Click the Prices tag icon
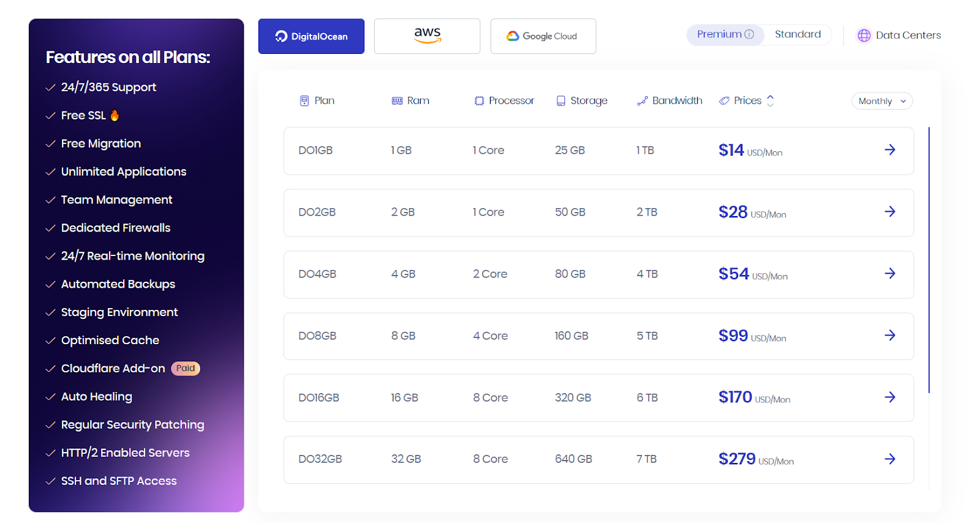980x523 pixels. (x=724, y=100)
